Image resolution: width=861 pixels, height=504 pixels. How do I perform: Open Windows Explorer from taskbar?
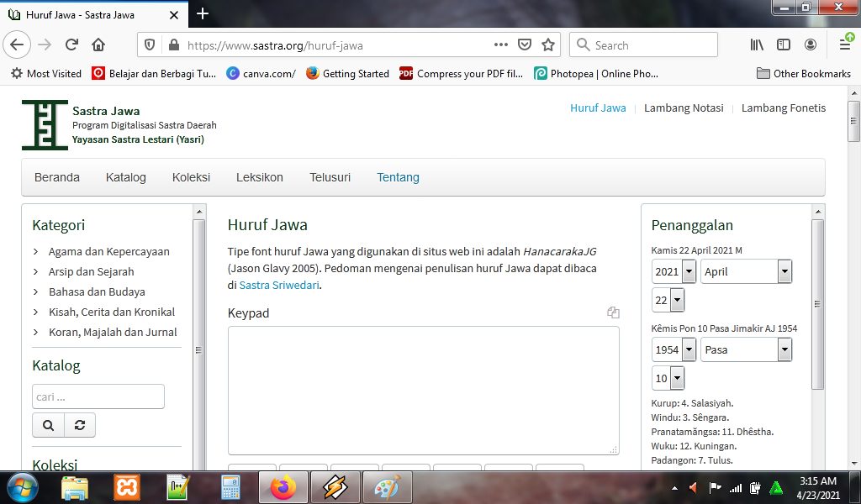coord(74,487)
